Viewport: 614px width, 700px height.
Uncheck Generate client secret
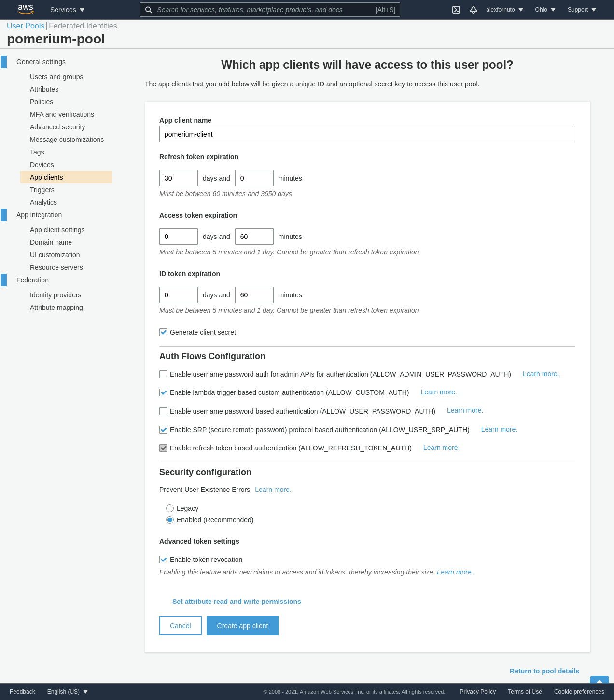(163, 332)
